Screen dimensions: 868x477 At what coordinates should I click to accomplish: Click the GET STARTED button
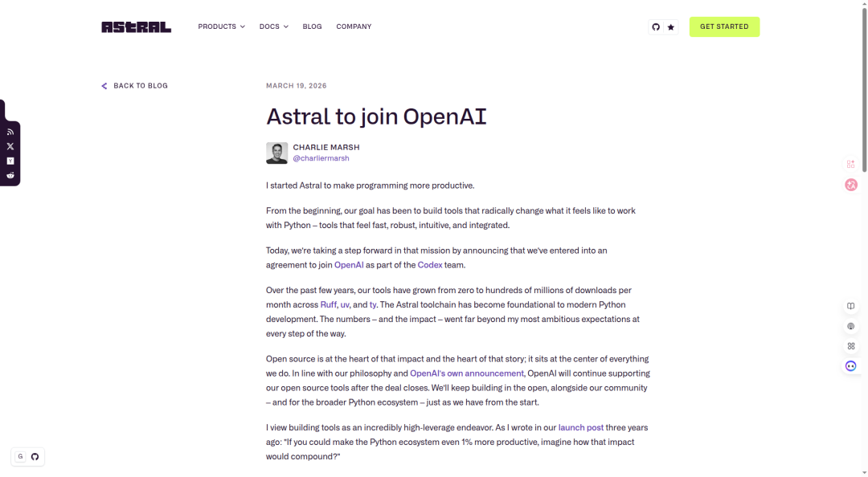[x=724, y=26]
